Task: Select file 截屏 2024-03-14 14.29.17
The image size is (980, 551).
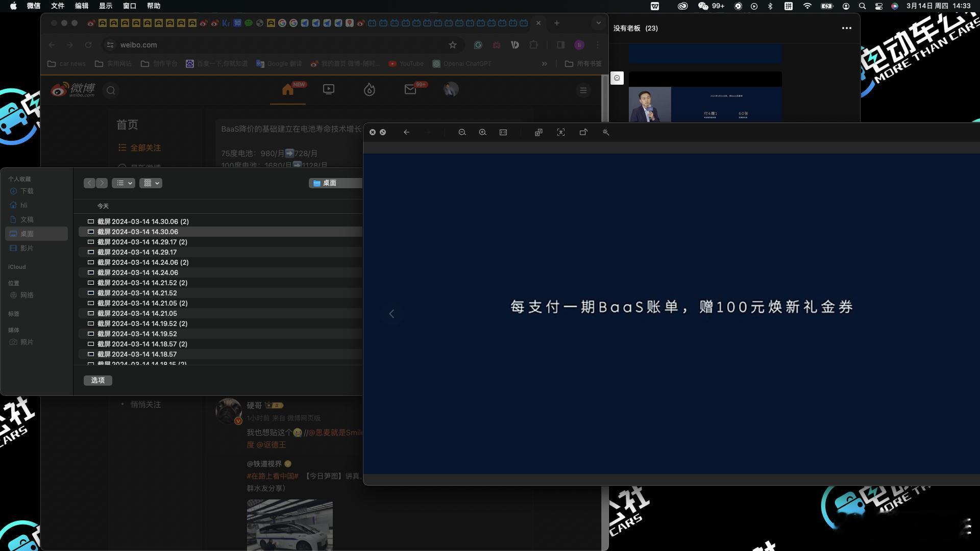Action: 220,252
